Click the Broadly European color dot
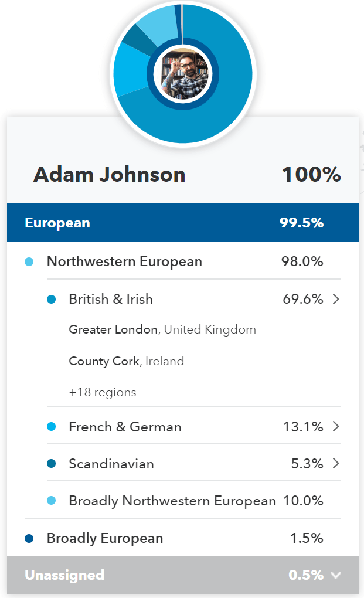Image resolution: width=364 pixels, height=598 pixels. tap(29, 538)
